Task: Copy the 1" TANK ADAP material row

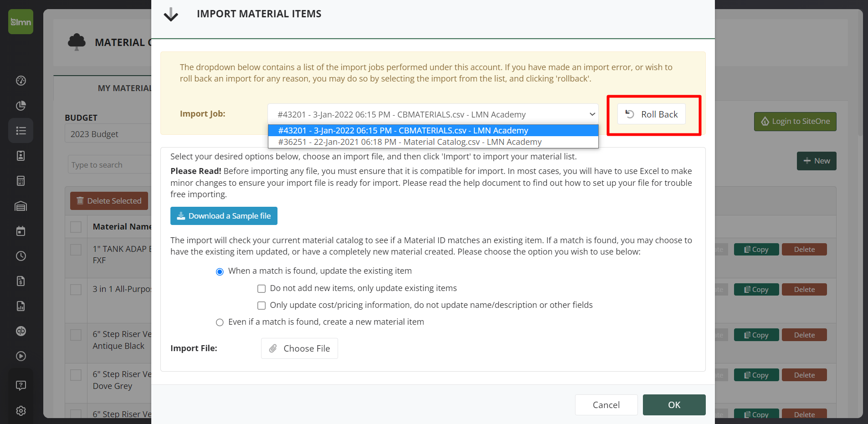Action: tap(756, 250)
